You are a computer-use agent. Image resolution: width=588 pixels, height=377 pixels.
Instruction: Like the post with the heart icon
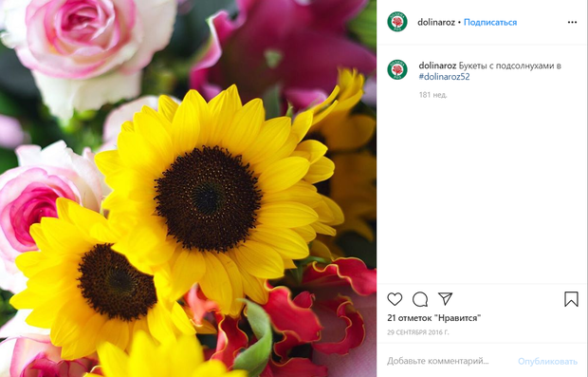tap(395, 299)
